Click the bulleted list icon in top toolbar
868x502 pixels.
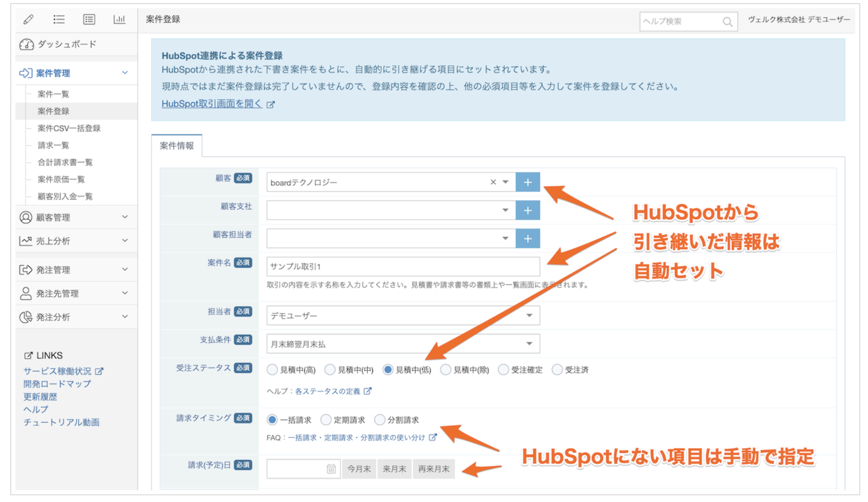pos(59,20)
